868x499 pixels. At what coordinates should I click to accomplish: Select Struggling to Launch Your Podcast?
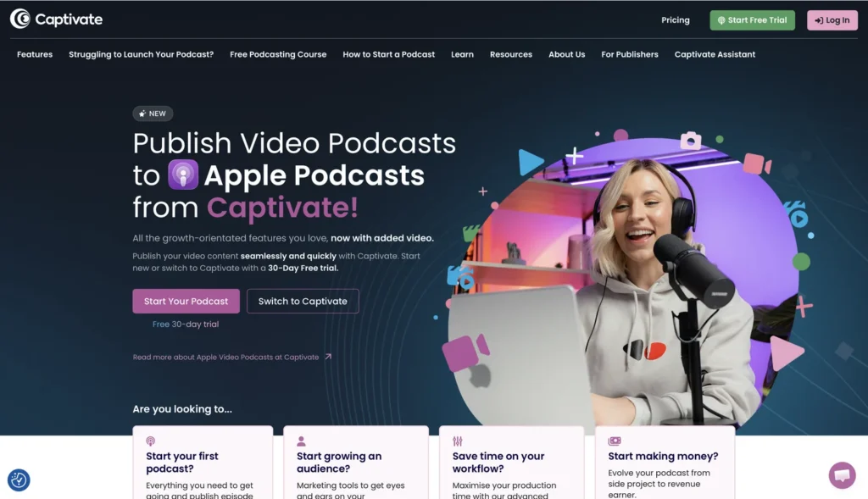coord(142,54)
